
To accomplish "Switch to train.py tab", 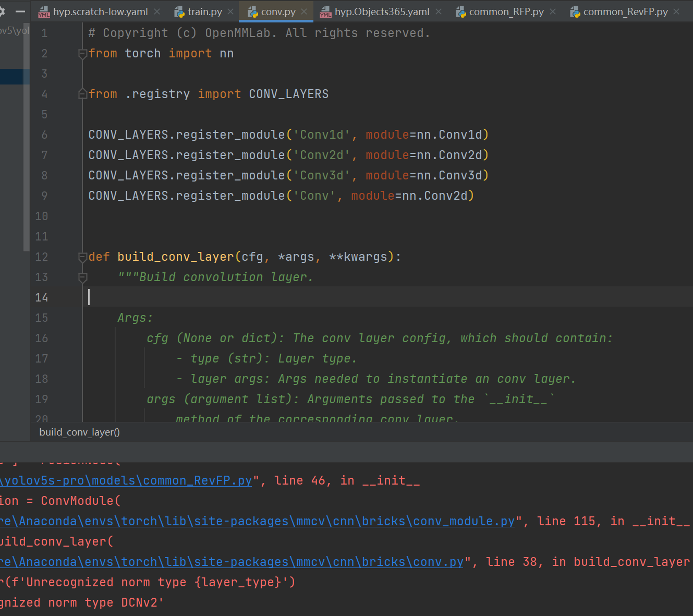I will click(x=204, y=11).
